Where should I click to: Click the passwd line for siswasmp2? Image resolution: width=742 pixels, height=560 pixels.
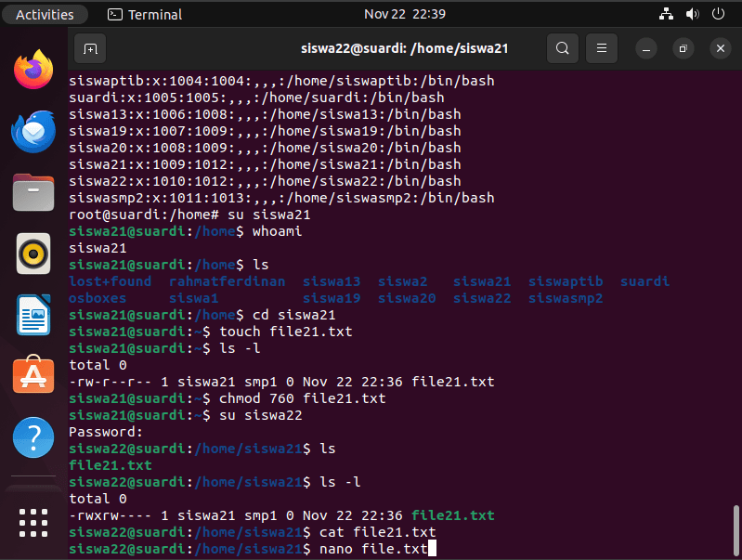pyautogui.click(x=281, y=198)
